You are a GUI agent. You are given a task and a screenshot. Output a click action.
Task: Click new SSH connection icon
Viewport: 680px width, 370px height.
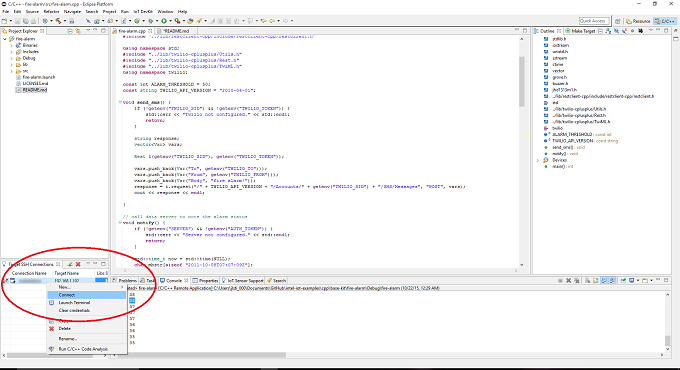pyautogui.click(x=69, y=264)
